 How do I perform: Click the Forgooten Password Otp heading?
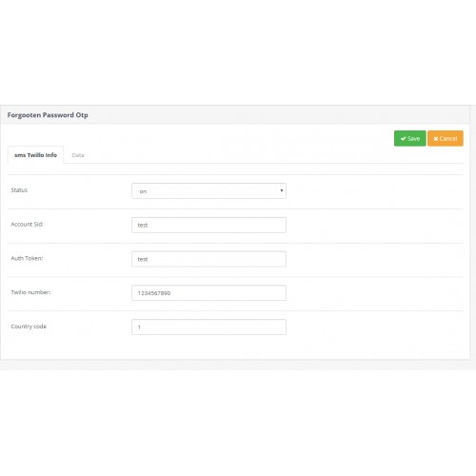click(48, 115)
